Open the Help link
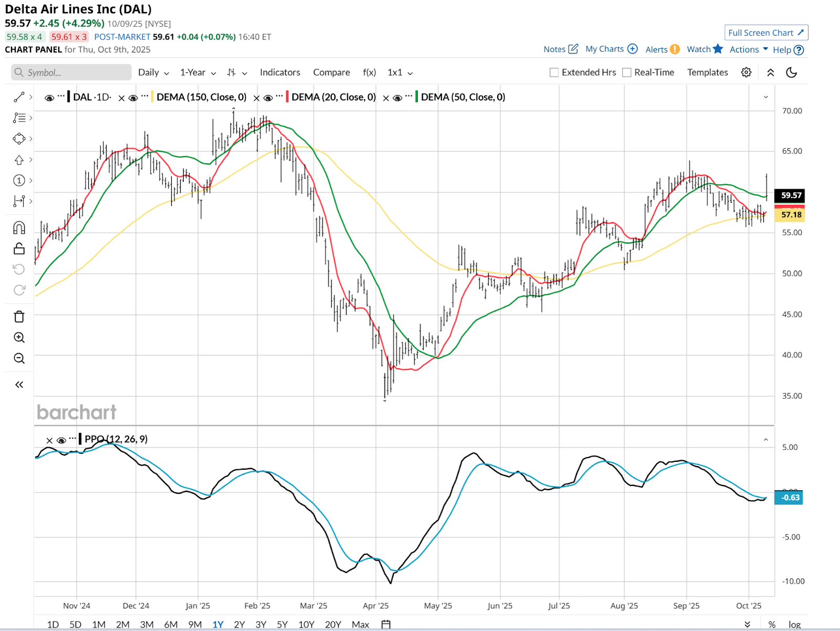 coord(788,50)
